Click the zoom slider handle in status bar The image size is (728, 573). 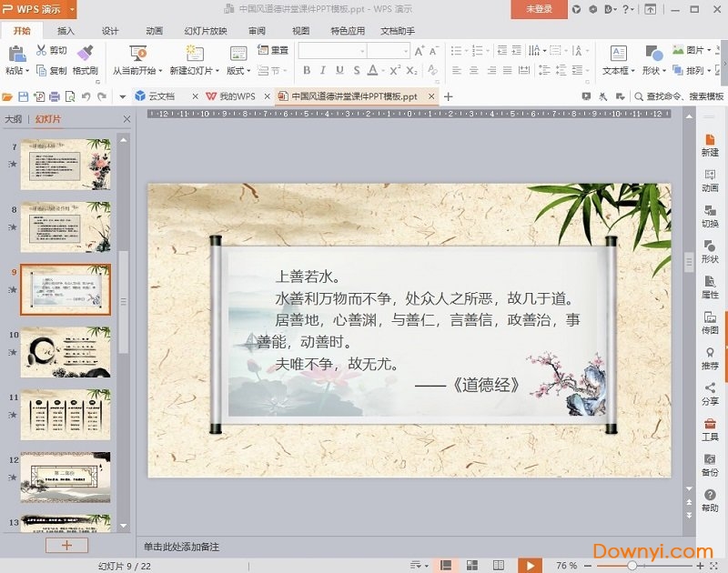[x=632, y=565]
